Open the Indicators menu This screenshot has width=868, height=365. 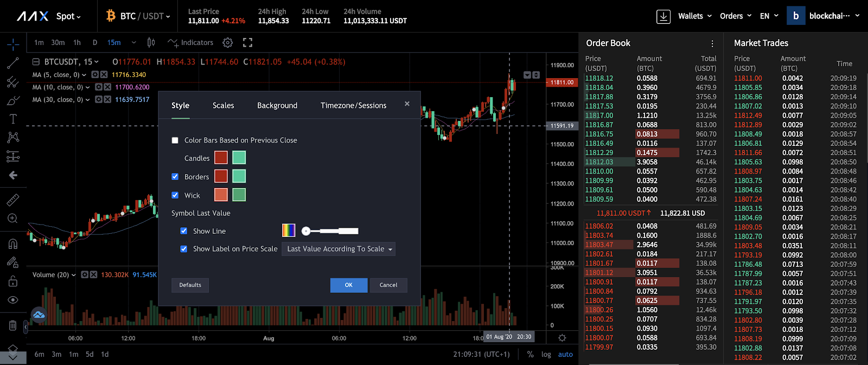(190, 42)
